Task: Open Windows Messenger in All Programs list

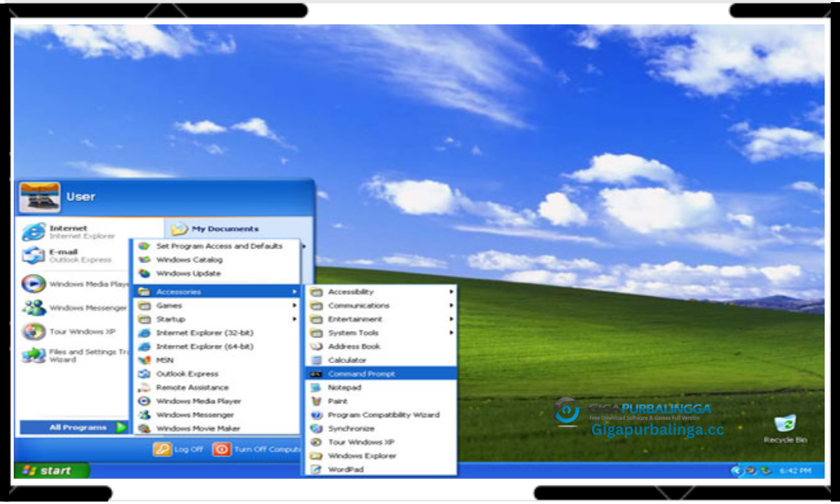Action: point(217,414)
